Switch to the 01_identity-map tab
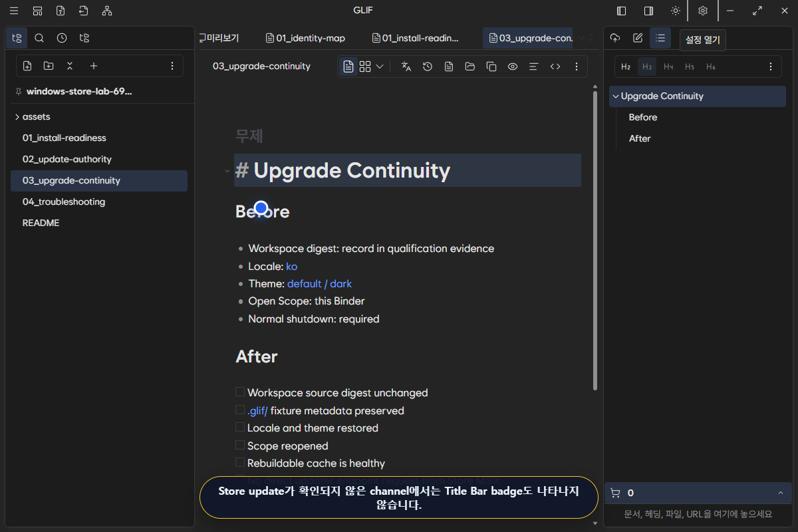The width and height of the screenshot is (798, 532). [306, 38]
